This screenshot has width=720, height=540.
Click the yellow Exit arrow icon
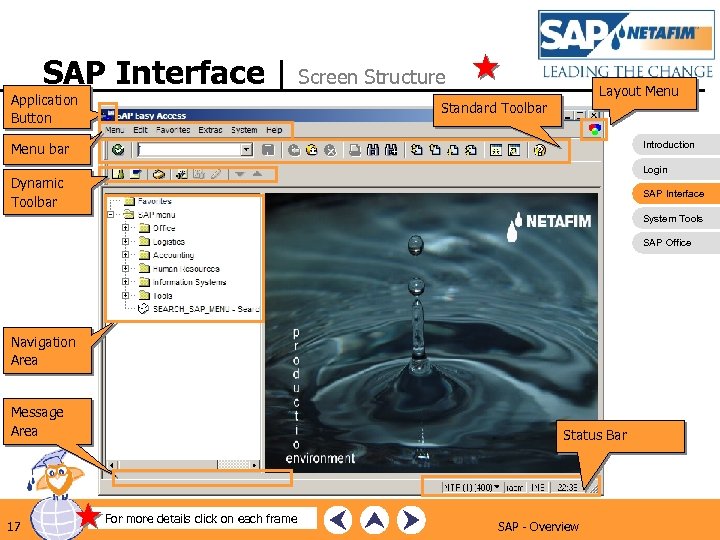tap(312, 150)
